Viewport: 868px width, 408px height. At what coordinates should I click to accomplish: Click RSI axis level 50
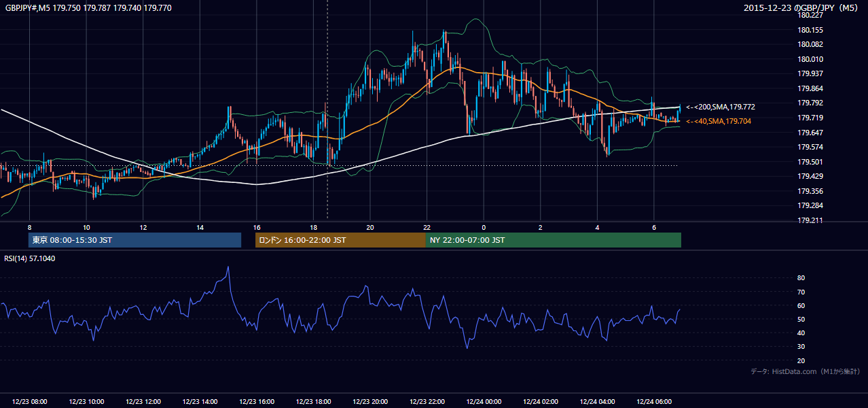(x=801, y=319)
